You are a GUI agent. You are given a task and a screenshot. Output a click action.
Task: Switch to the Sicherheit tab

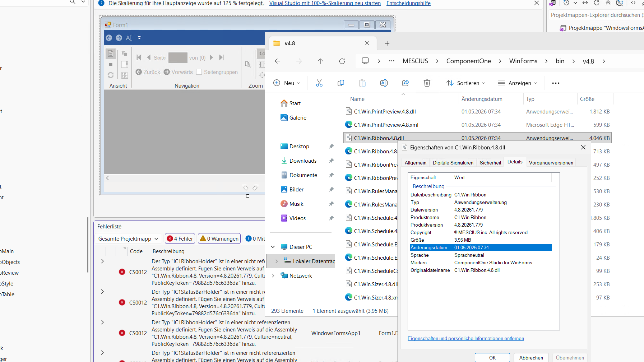(x=490, y=163)
